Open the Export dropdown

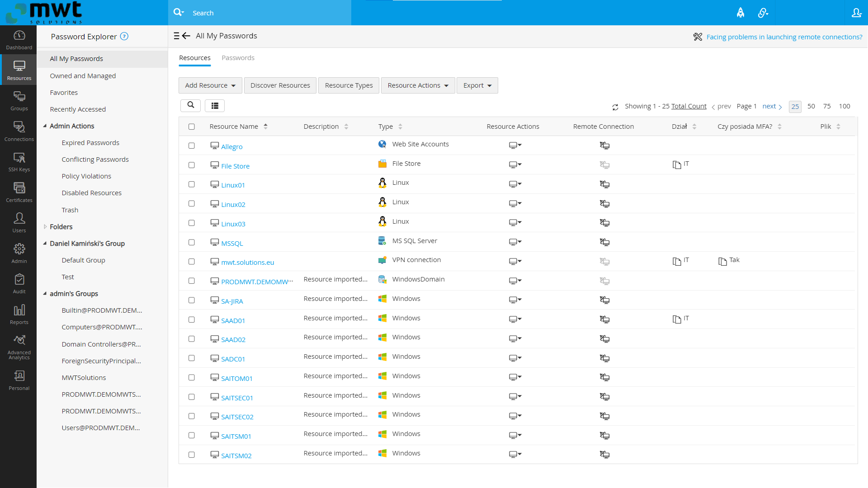click(477, 85)
